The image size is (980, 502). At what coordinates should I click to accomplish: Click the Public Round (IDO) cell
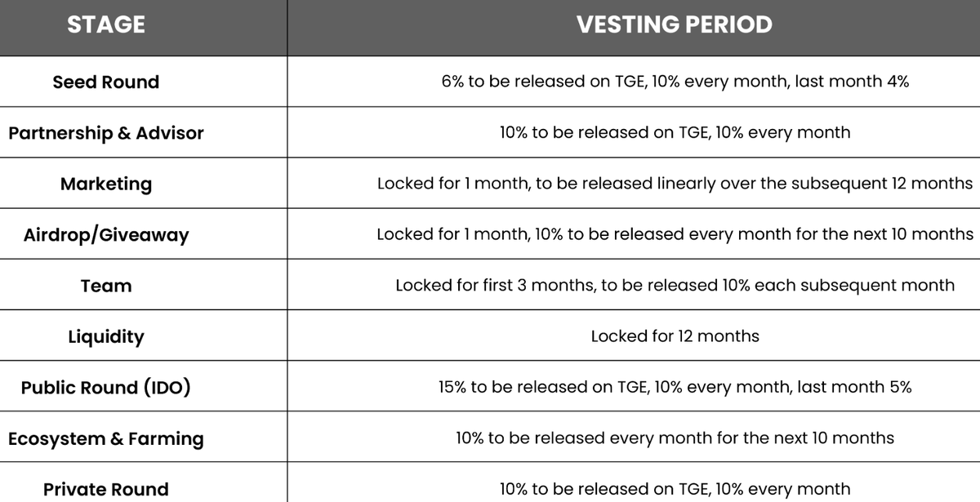click(x=106, y=388)
